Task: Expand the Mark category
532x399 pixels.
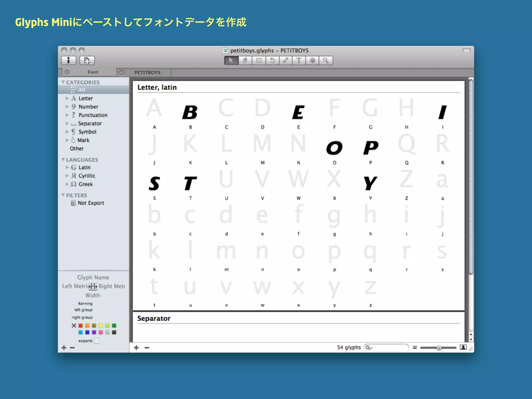Action: (67, 140)
